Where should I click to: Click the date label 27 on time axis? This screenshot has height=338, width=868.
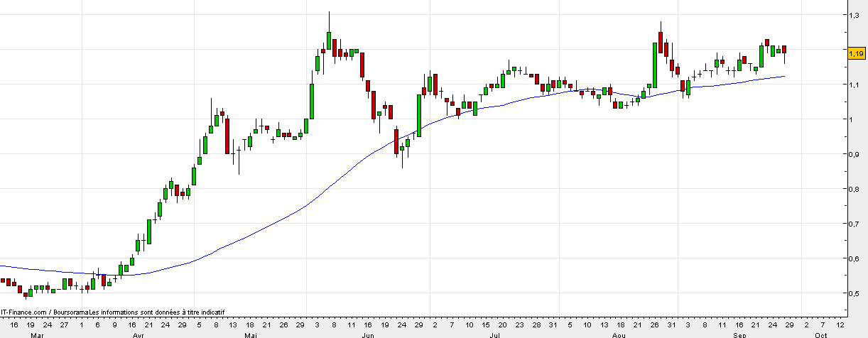[x=64, y=325]
